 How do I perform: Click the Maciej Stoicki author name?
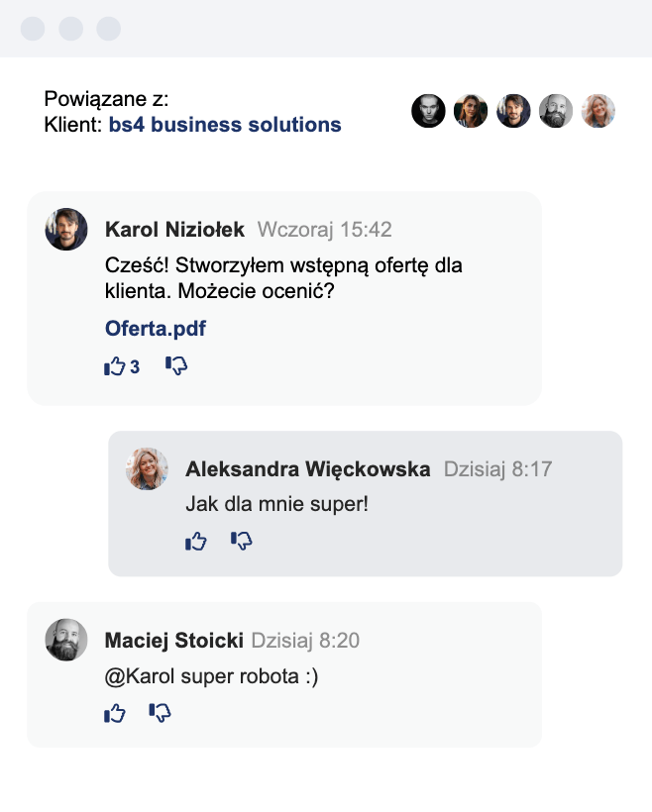[173, 641]
